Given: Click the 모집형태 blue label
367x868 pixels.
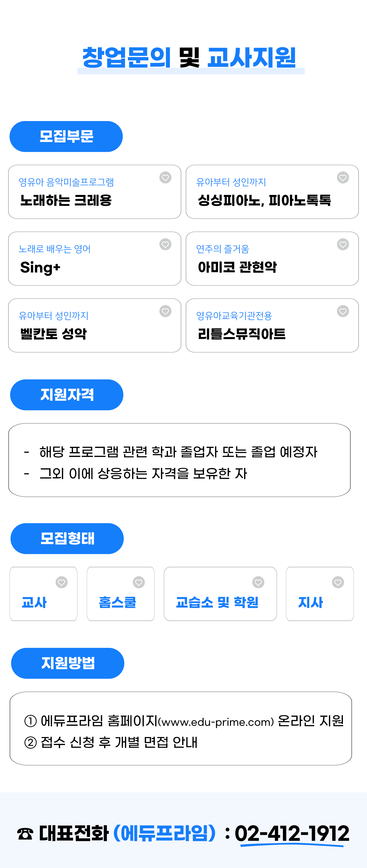Looking at the screenshot, I should point(67,538).
